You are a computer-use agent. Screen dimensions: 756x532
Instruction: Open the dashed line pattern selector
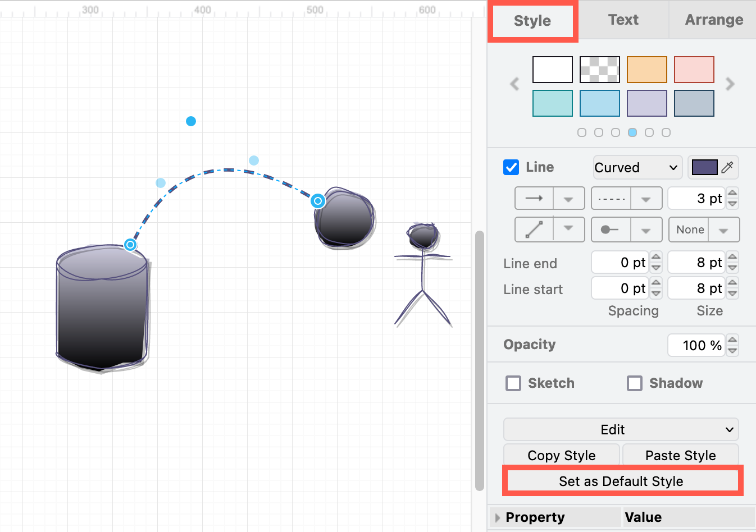coord(646,198)
